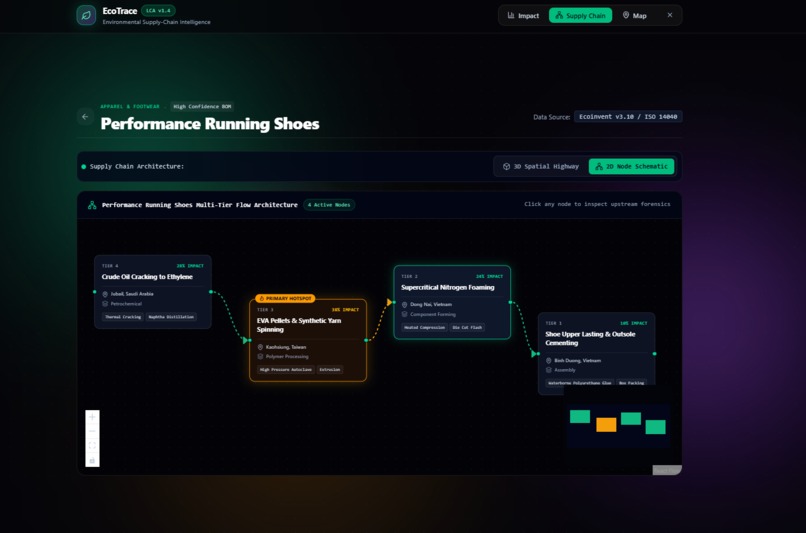The width and height of the screenshot is (806, 533).
Task: Open the EVA Pellets & Synthetic Yarn Spinning node
Action: coord(308,340)
